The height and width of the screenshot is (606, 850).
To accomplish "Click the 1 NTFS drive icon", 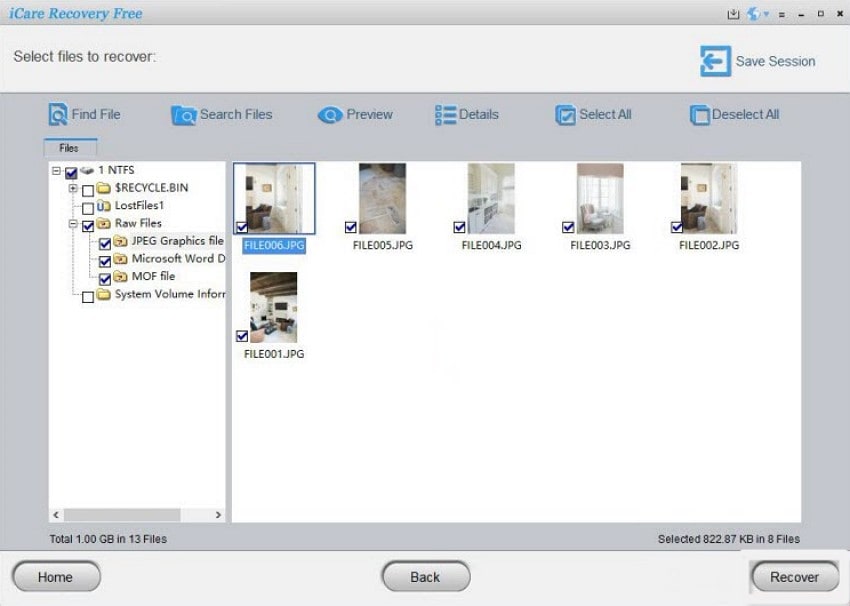I will (x=87, y=170).
